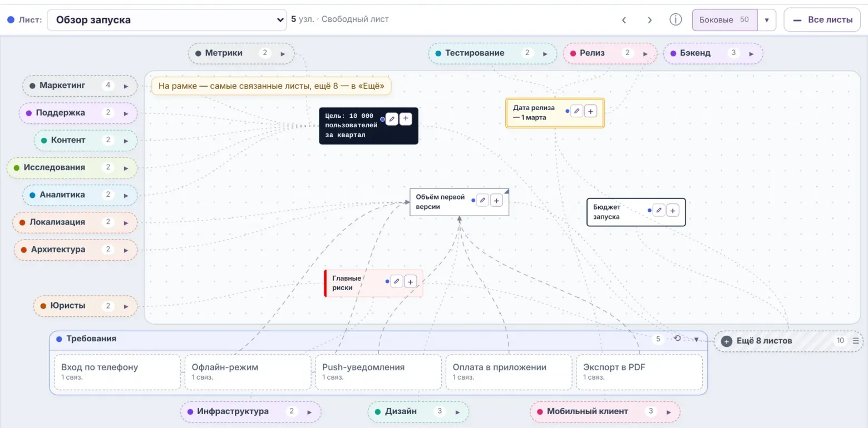The width and height of the screenshot is (868, 428).
Task: Click the «Требования» panel title
Action: click(x=91, y=339)
